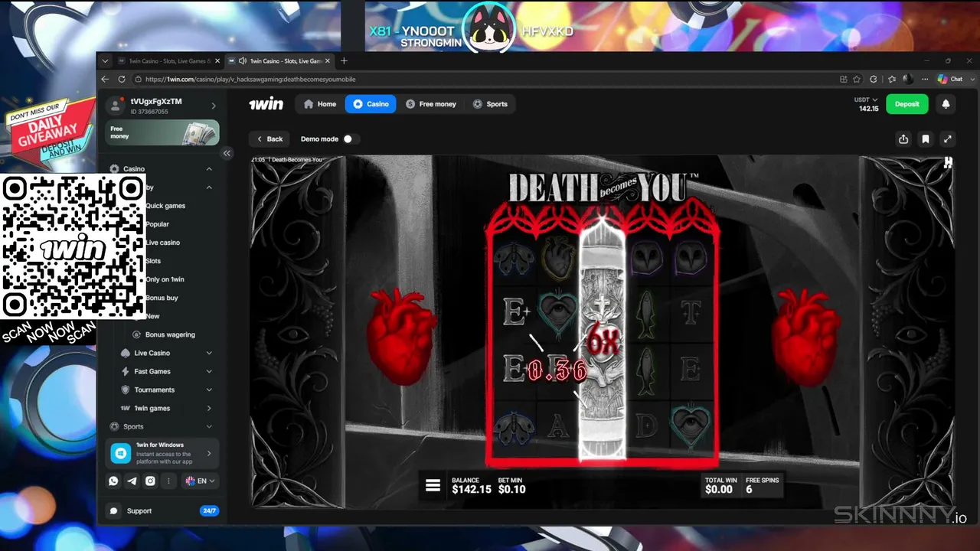Open Copilot Chat in browser
The image size is (980, 551).
point(950,79)
